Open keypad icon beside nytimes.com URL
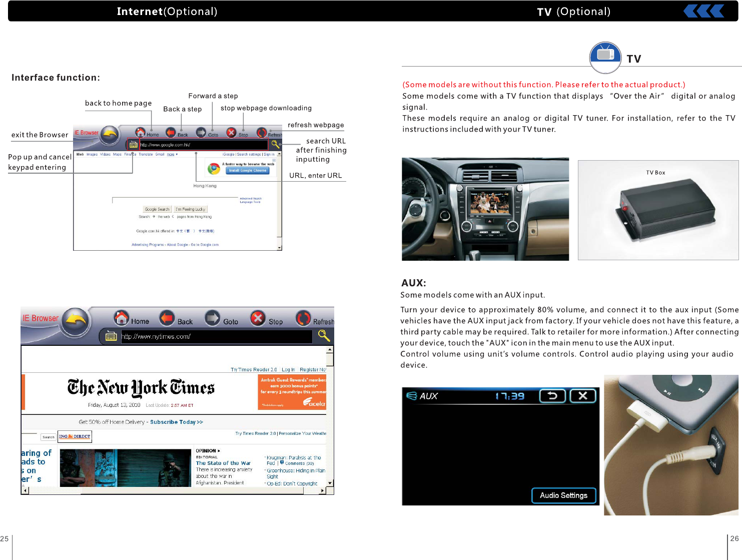This screenshot has height=560, width=742. click(111, 337)
